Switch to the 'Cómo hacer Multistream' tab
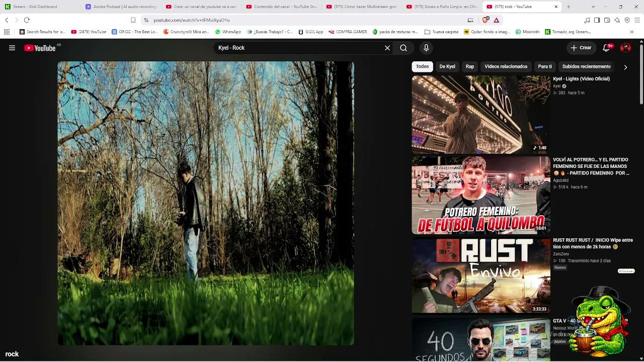Image resolution: width=644 pixels, height=362 pixels. 362,7
